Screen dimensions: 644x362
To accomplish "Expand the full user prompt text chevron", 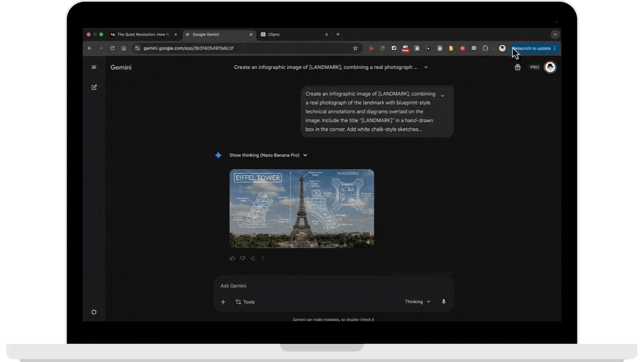I will [442, 96].
